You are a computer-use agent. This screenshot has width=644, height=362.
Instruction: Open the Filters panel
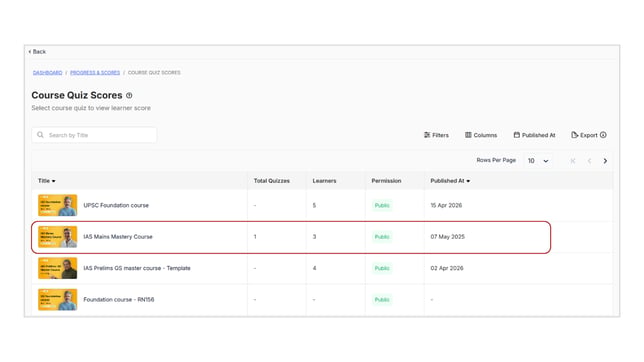436,135
